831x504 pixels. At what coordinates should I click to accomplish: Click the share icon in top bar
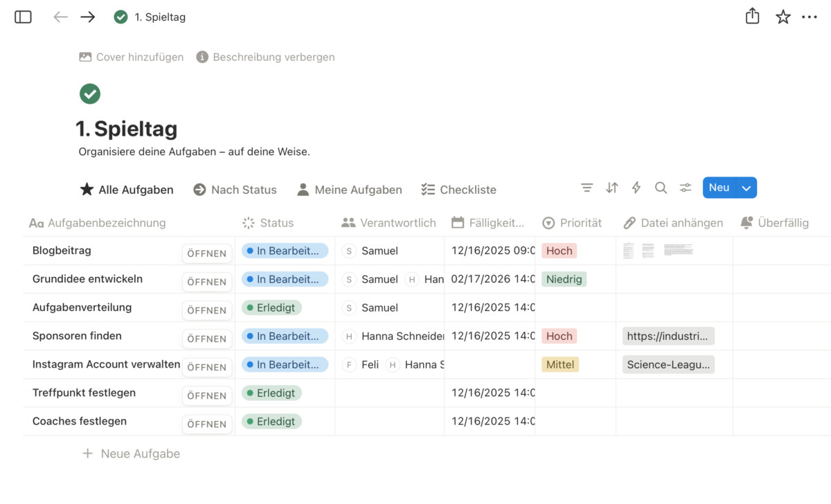coord(753,17)
